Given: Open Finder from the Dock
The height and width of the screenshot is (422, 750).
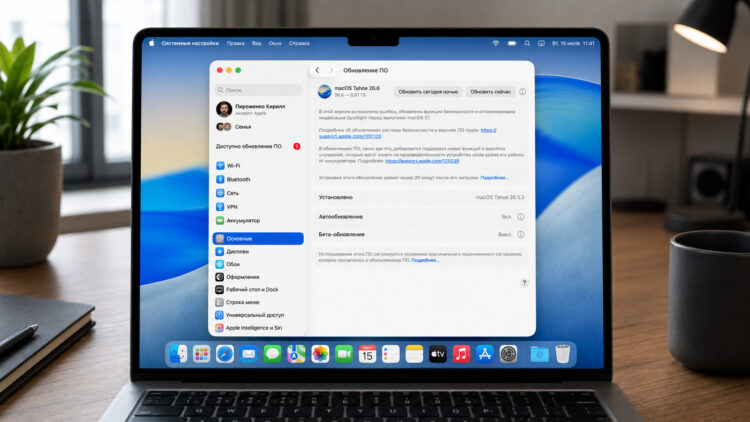Looking at the screenshot, I should click(178, 355).
